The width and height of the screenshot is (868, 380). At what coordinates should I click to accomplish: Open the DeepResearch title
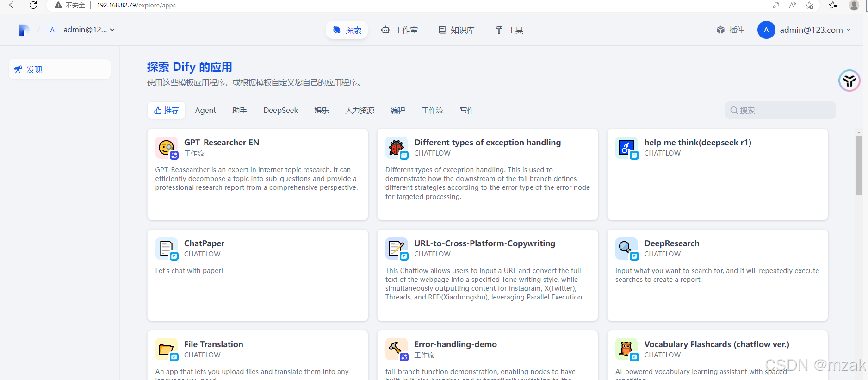672,243
